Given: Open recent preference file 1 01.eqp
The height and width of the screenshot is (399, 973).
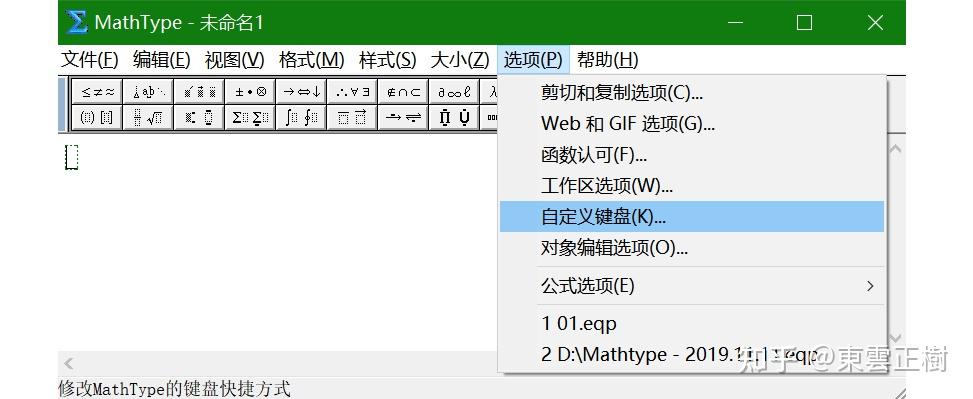Looking at the screenshot, I should pos(692,323).
